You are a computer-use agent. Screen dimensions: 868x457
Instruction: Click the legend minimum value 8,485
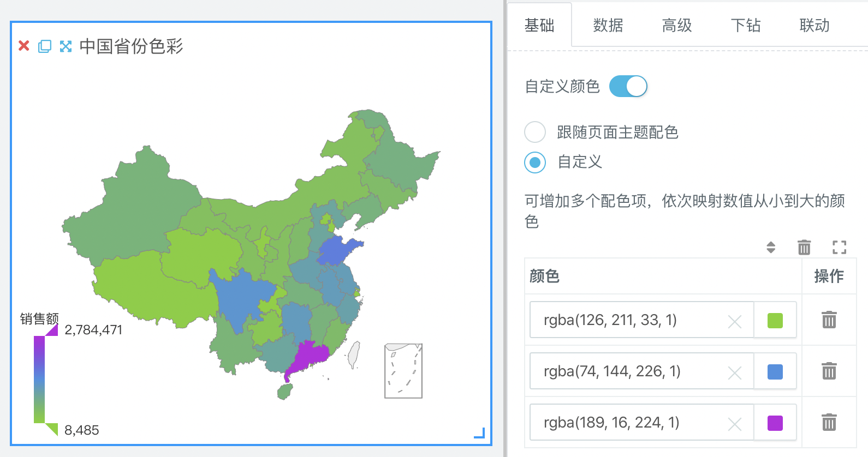[x=82, y=430]
